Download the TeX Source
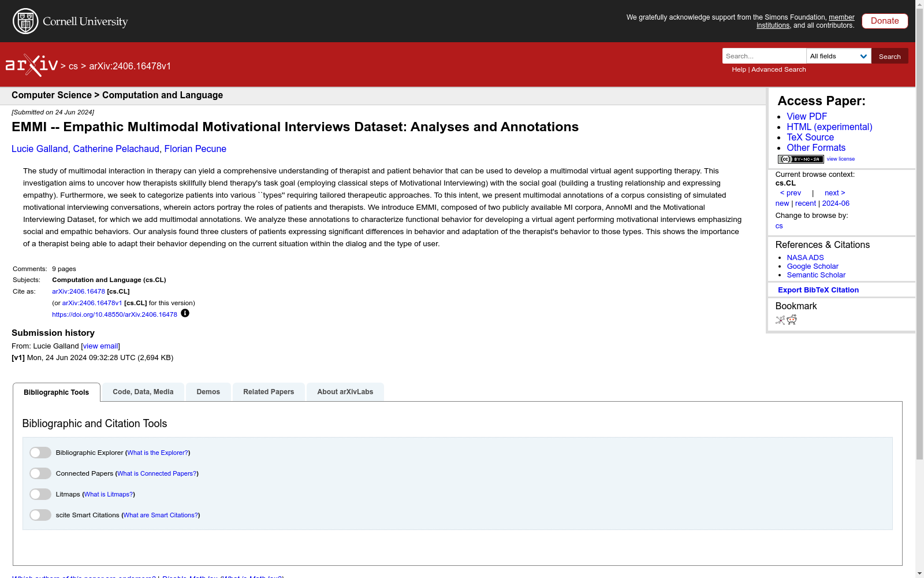 click(810, 137)
